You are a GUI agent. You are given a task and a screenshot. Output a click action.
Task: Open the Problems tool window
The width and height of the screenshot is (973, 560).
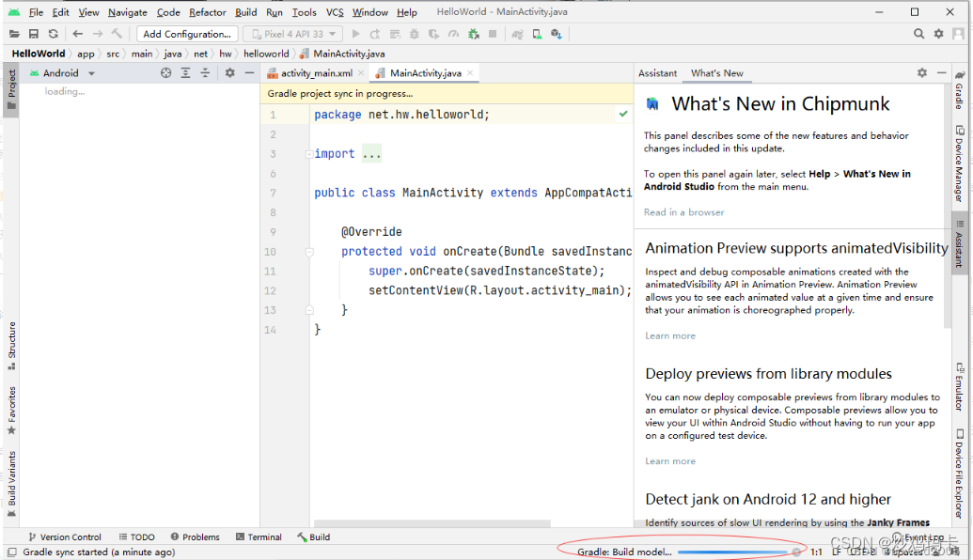click(195, 537)
